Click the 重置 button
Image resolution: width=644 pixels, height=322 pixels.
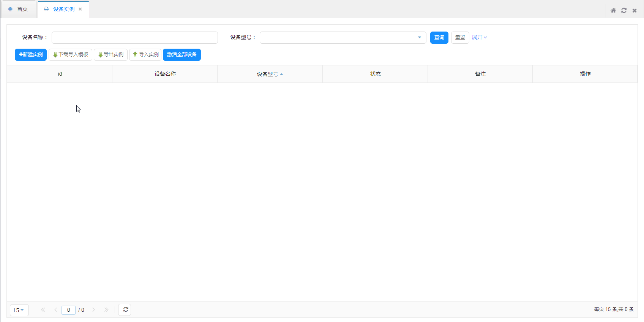tap(460, 38)
